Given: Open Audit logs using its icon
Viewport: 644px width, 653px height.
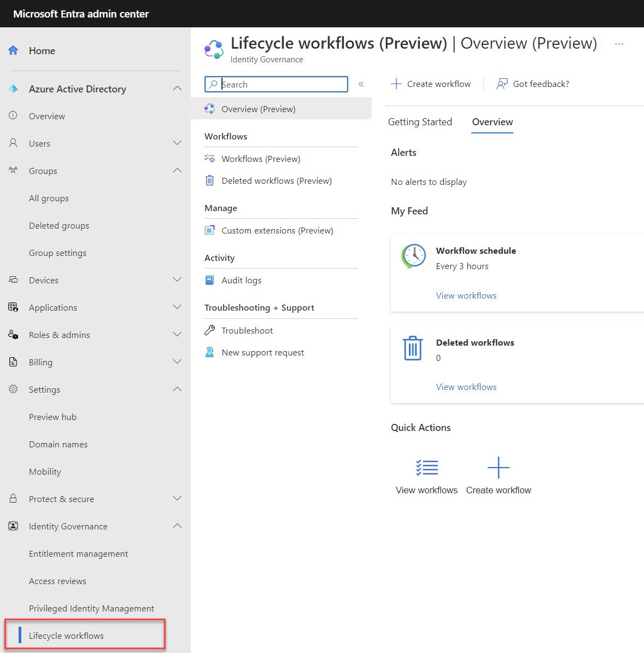Looking at the screenshot, I should [x=209, y=279].
